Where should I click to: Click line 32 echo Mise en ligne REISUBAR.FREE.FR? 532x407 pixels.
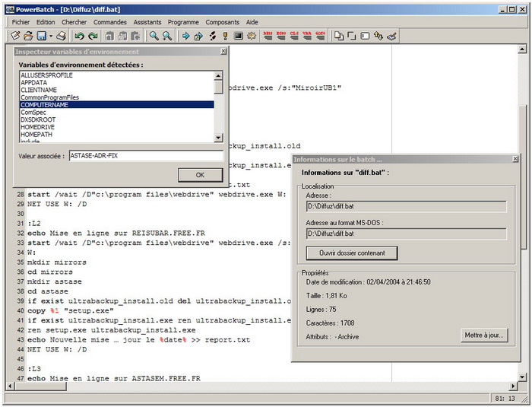116,233
